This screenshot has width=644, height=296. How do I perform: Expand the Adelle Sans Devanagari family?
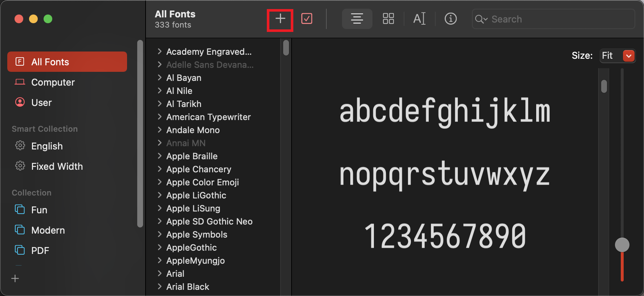159,65
